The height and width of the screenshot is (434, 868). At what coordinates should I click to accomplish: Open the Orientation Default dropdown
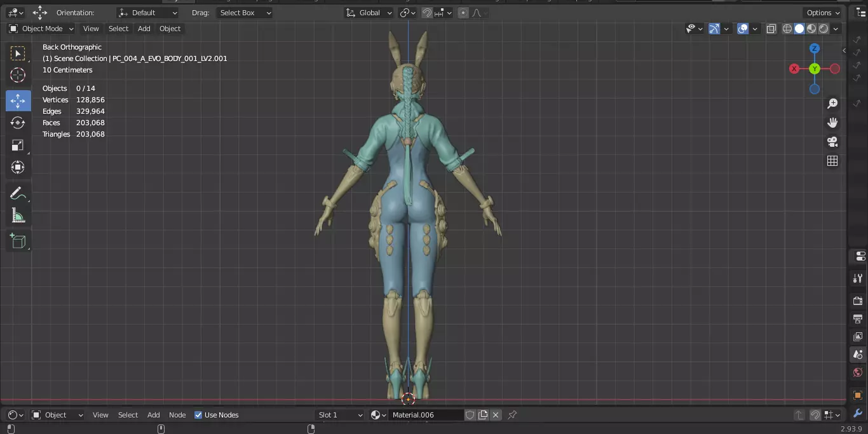(x=147, y=13)
